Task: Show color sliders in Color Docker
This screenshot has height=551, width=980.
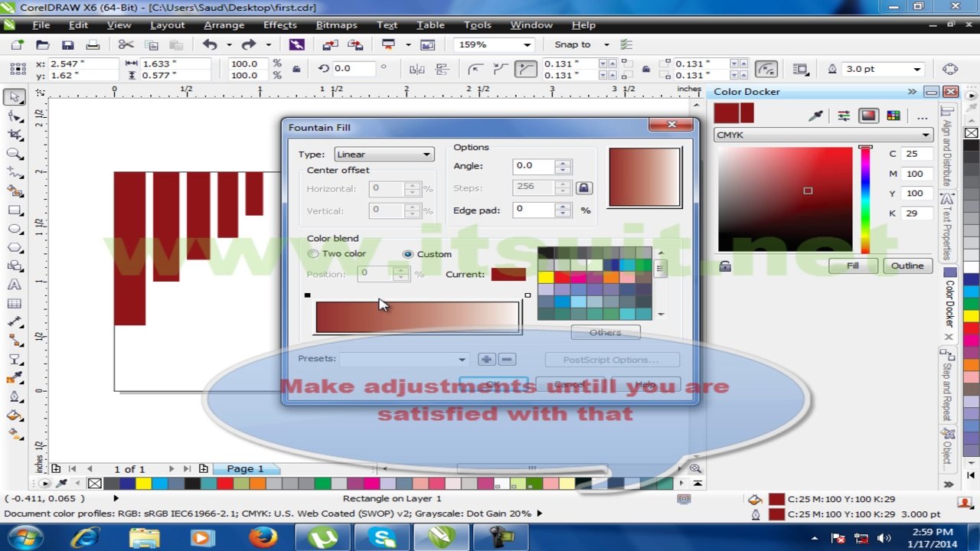Action: (843, 116)
